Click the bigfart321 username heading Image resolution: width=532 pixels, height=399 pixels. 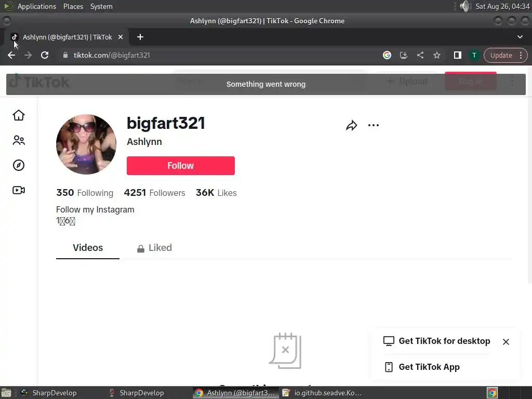point(166,123)
